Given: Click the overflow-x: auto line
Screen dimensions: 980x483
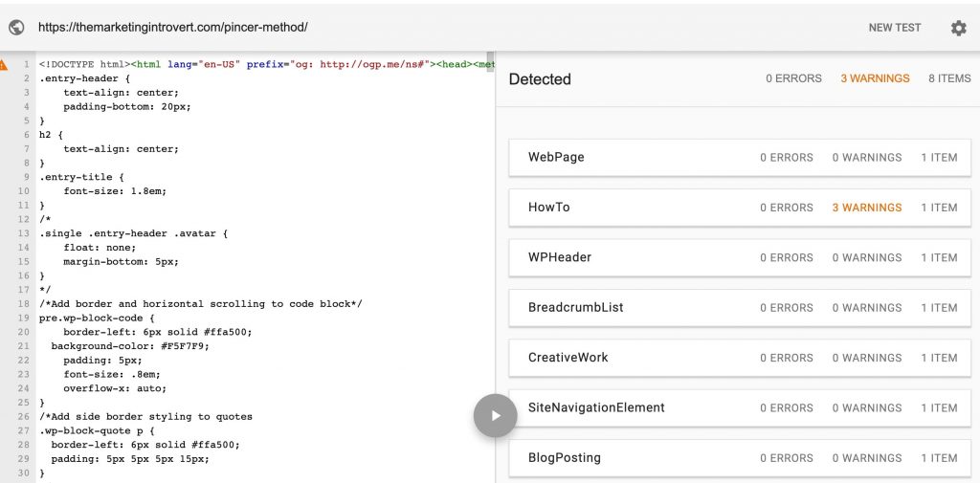Looking at the screenshot, I should click(x=115, y=388).
